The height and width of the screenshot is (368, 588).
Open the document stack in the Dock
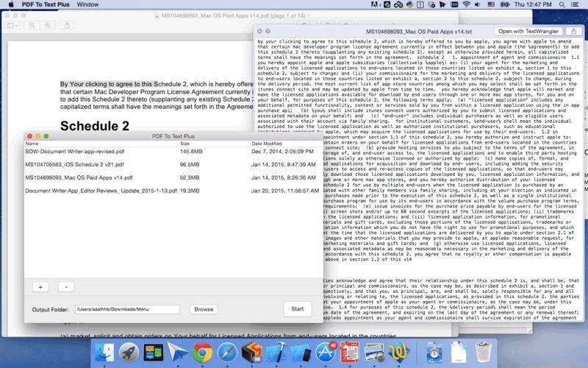pyautogui.click(x=459, y=353)
